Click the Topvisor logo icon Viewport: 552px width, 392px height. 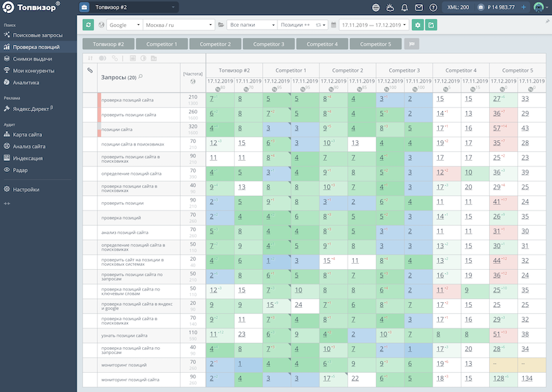pos(8,7)
